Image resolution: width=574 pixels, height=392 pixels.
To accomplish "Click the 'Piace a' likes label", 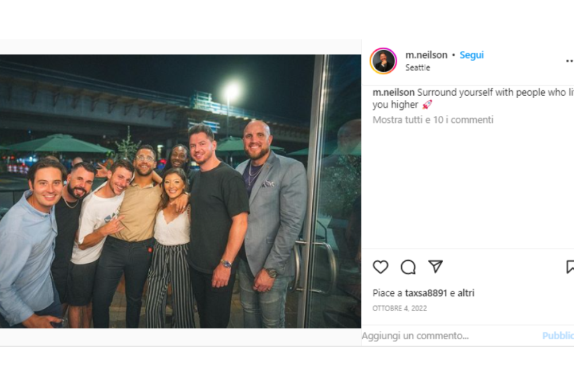I will (387, 293).
